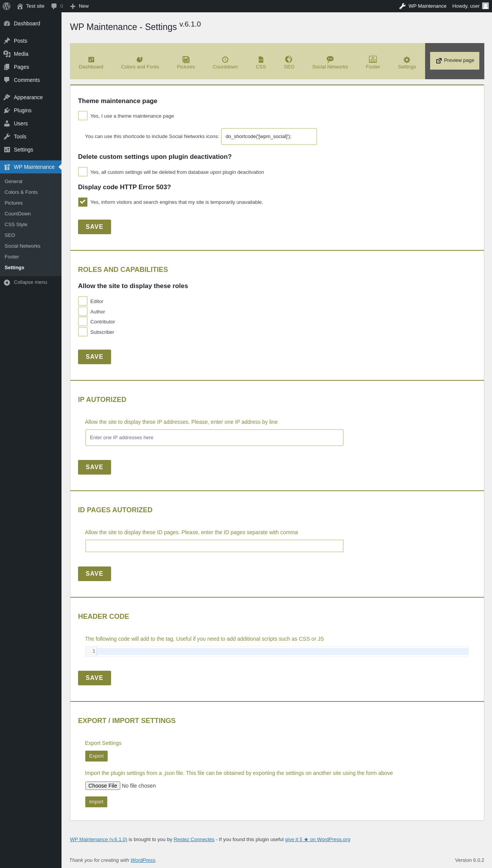Click the Preview page button
The height and width of the screenshot is (868, 492).
(x=455, y=61)
